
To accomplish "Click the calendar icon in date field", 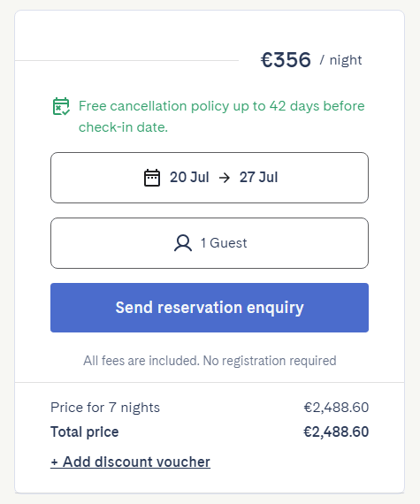I will [152, 178].
